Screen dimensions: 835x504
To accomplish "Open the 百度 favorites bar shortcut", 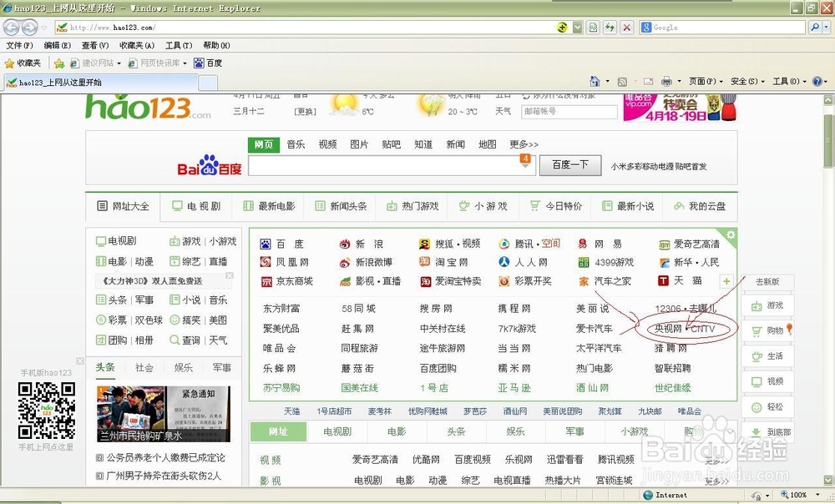I will point(208,63).
